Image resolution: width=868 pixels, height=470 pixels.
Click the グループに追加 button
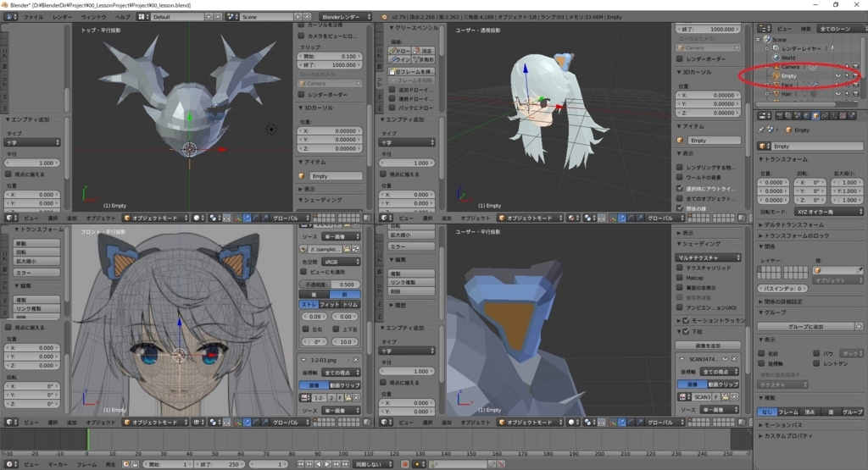805,326
